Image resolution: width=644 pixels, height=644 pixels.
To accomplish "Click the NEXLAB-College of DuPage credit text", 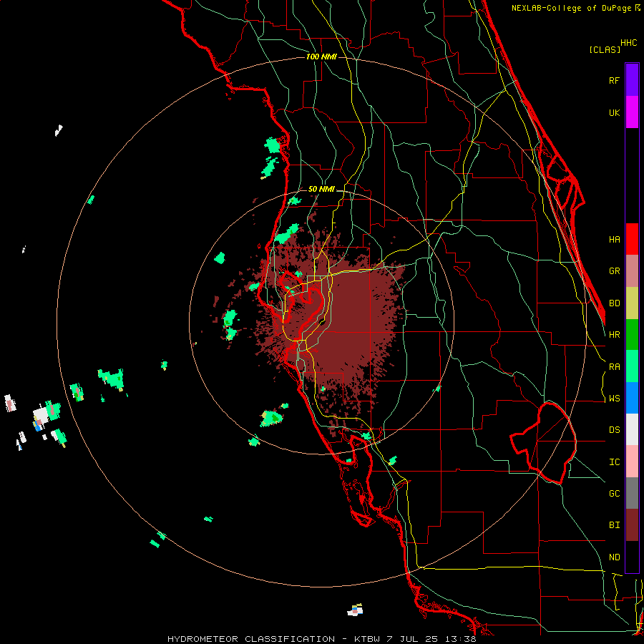I will click(571, 8).
